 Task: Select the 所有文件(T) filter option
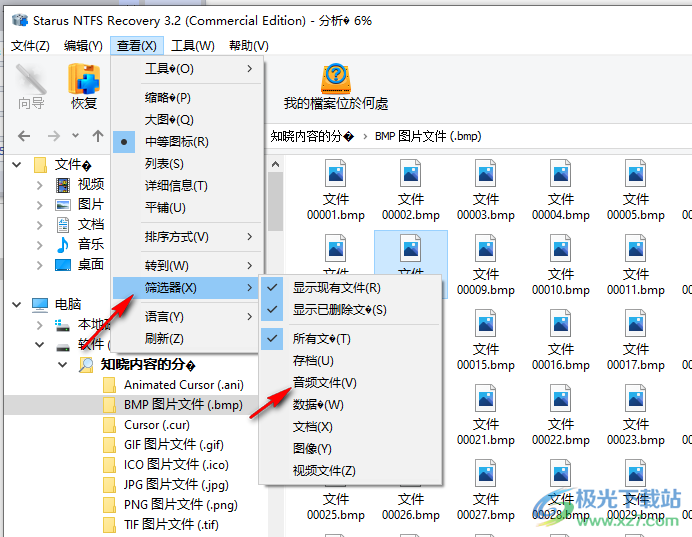click(351, 339)
